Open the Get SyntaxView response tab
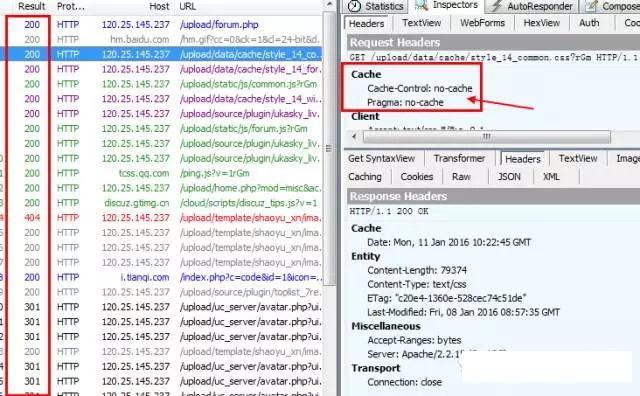640x396 pixels. pyautogui.click(x=381, y=158)
